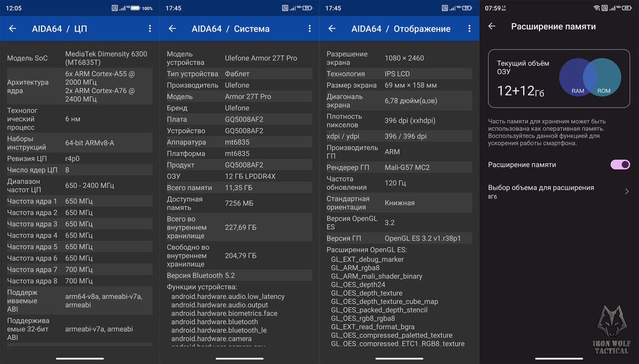Go back from the AIDA64 Система screen
This screenshot has height=364, width=639.
click(x=173, y=29)
